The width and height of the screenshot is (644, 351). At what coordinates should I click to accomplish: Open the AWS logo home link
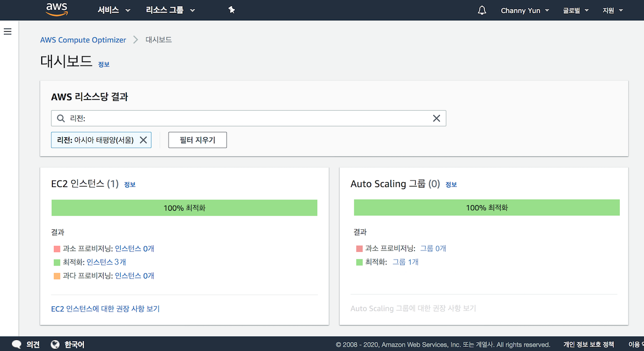click(x=57, y=10)
